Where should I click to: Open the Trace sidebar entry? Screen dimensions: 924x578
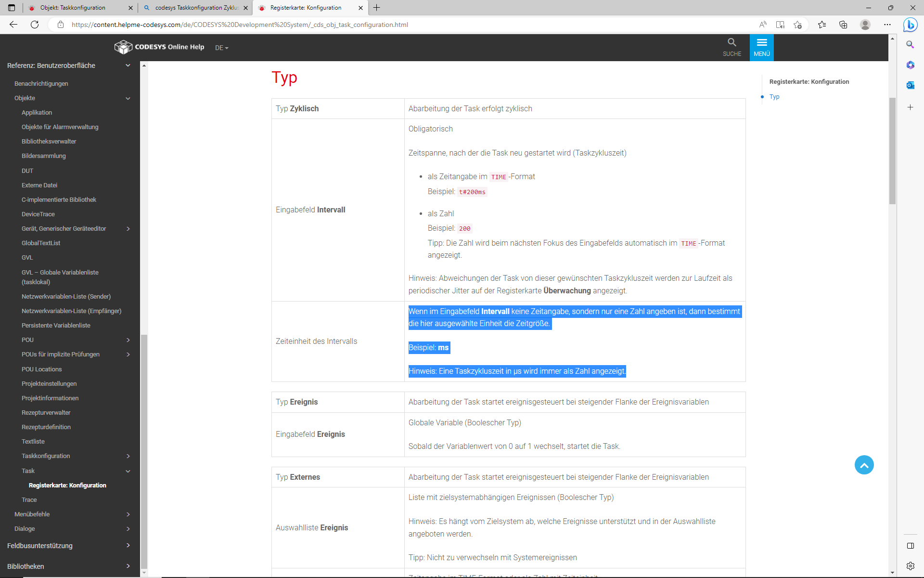[29, 500]
